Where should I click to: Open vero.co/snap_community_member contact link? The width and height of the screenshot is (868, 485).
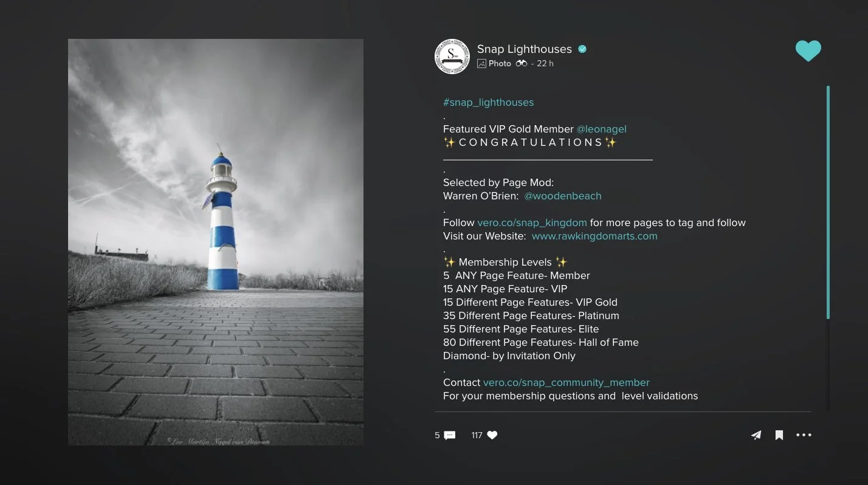tap(567, 382)
